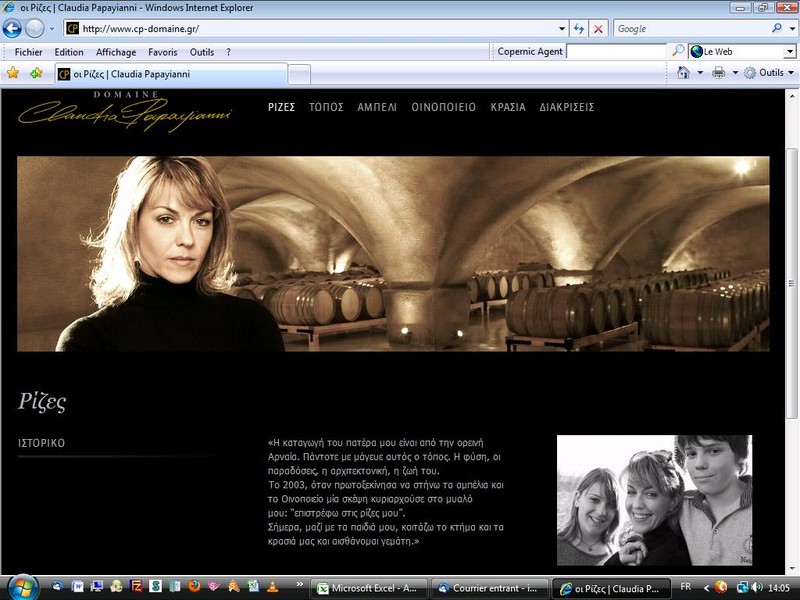Viewport: 800px width, 600px height.
Task: Launch the orange letter A quick launch icon
Action: (x=233, y=587)
